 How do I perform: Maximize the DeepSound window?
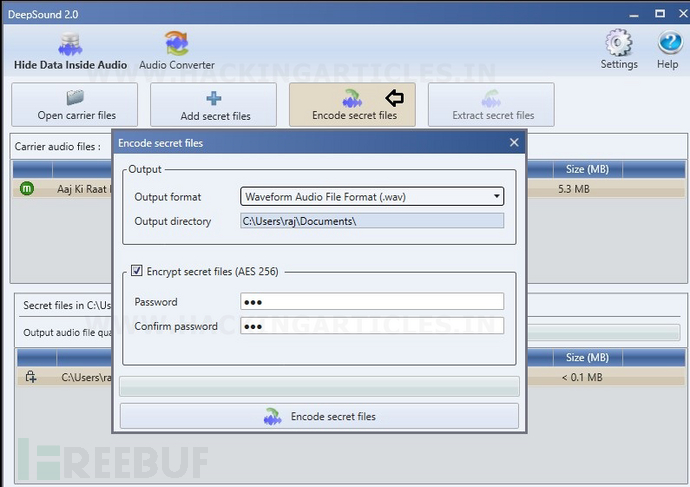click(x=660, y=14)
